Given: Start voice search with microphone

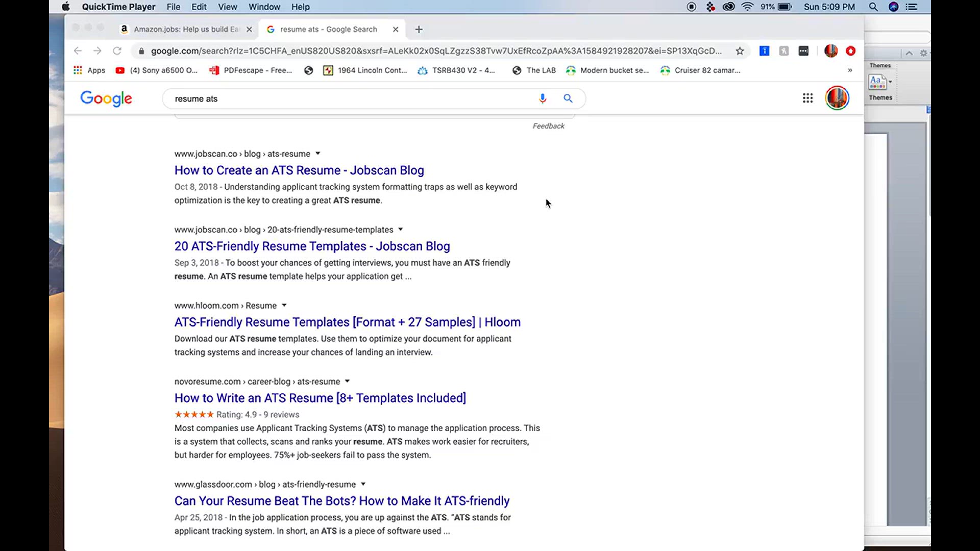Looking at the screenshot, I should click(x=543, y=98).
